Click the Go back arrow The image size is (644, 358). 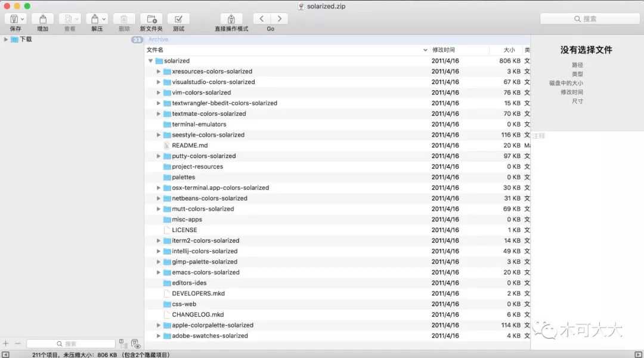tap(262, 19)
